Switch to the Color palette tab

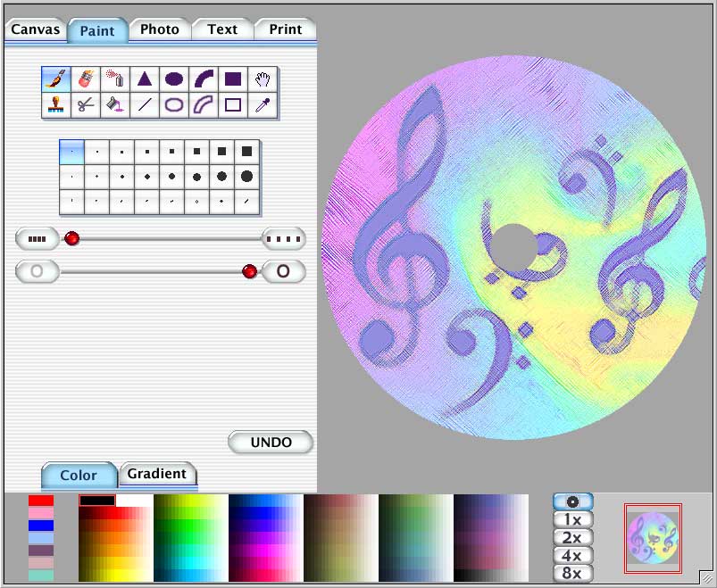pos(79,476)
